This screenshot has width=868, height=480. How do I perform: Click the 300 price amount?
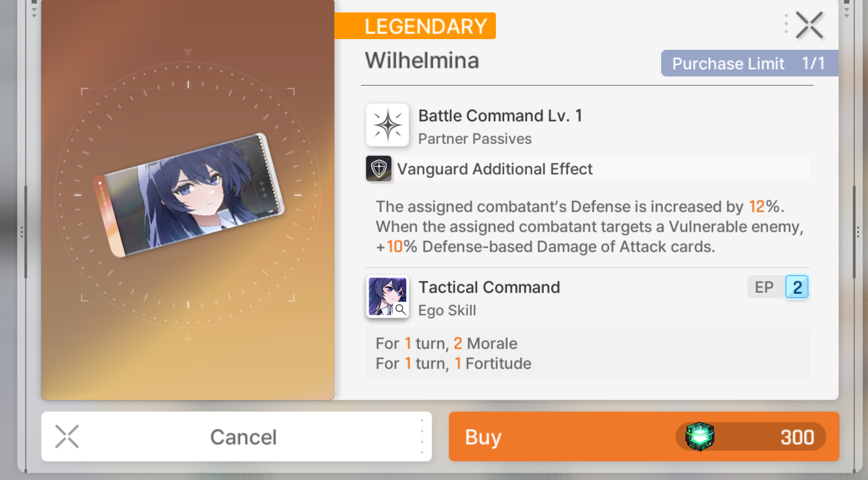797,437
